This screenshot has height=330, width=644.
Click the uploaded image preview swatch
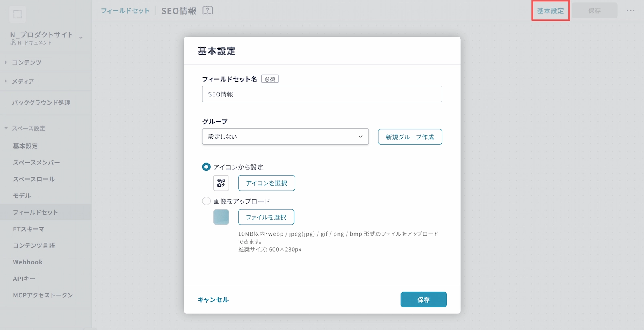pos(221,217)
